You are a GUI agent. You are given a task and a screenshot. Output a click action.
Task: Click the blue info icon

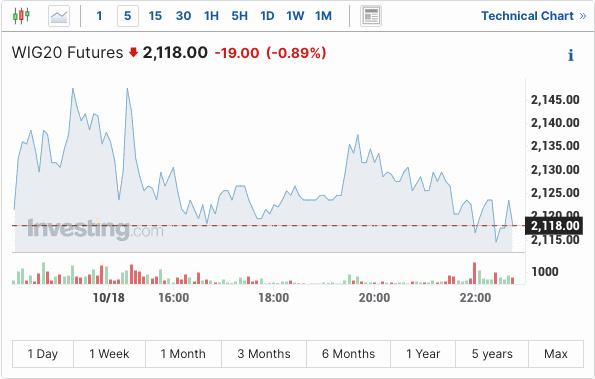(x=571, y=55)
